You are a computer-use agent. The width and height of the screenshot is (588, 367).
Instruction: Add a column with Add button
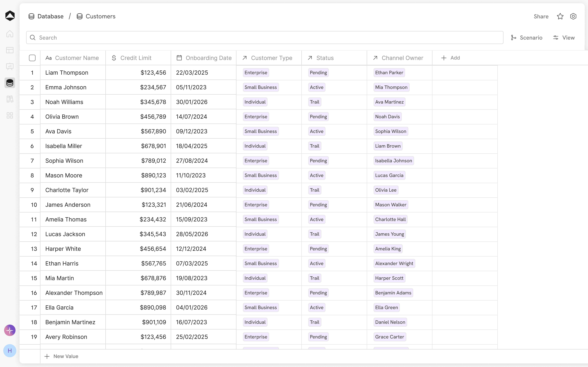click(450, 58)
